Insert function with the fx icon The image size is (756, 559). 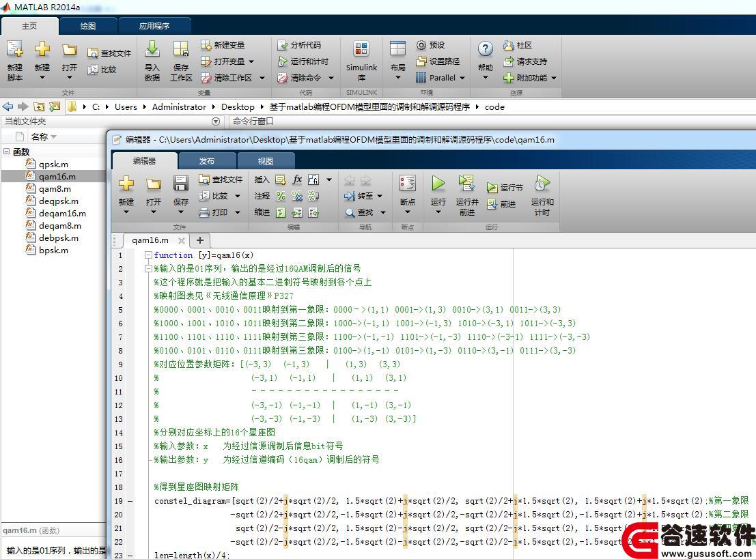(297, 180)
